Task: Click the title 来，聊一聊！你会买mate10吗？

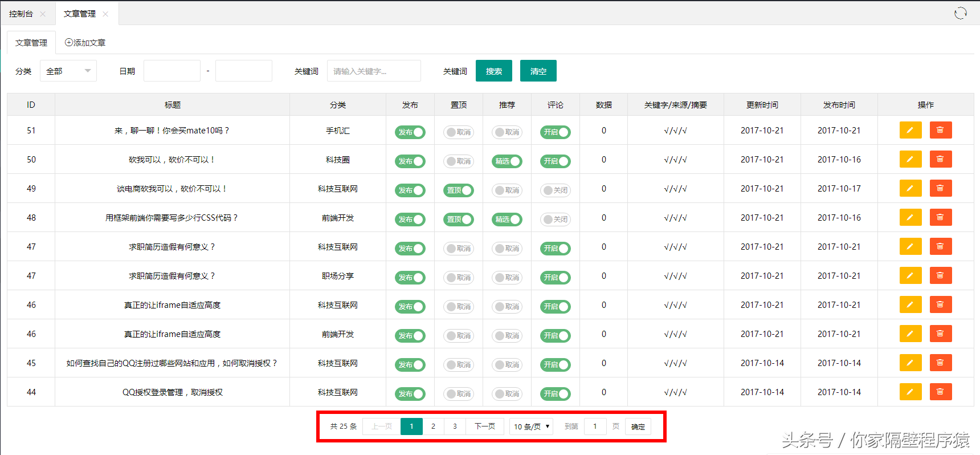Action: (x=172, y=131)
